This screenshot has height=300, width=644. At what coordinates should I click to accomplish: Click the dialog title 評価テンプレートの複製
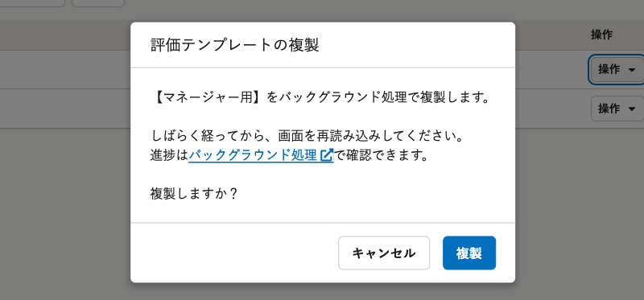tap(234, 45)
